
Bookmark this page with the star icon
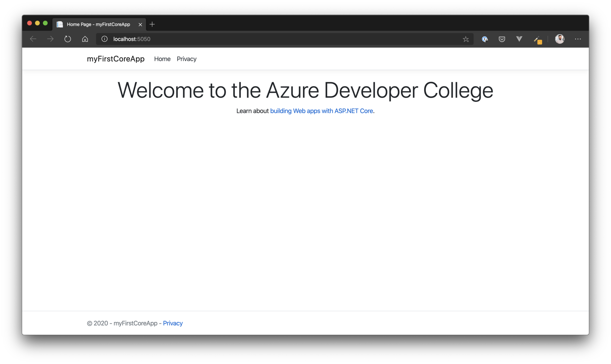pyautogui.click(x=466, y=39)
